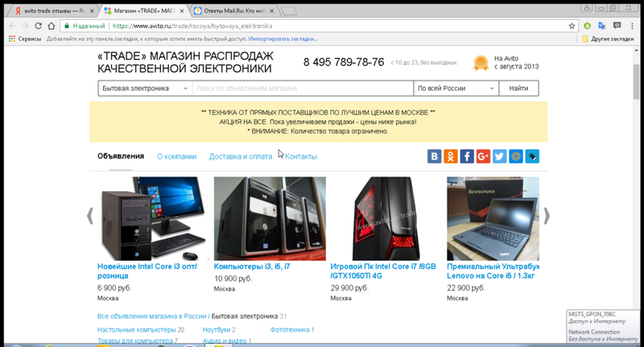Open the Контакты tab
644x347 pixels.
301,156
